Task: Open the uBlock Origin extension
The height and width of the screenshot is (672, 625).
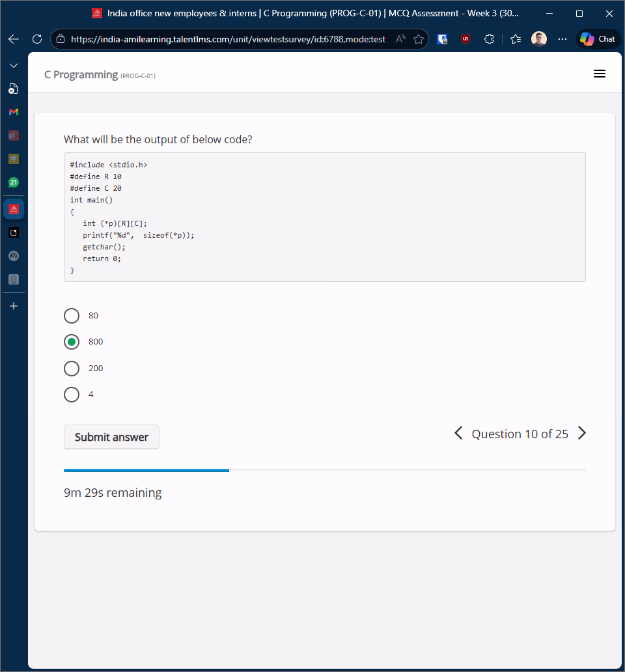Action: (465, 39)
